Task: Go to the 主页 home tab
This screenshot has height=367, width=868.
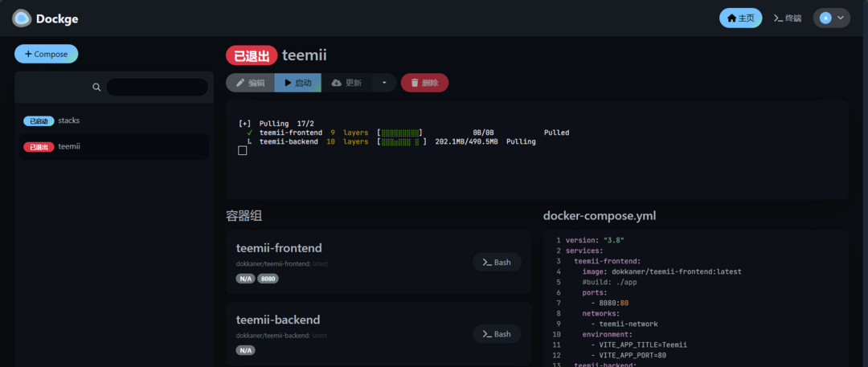Action: 741,18
